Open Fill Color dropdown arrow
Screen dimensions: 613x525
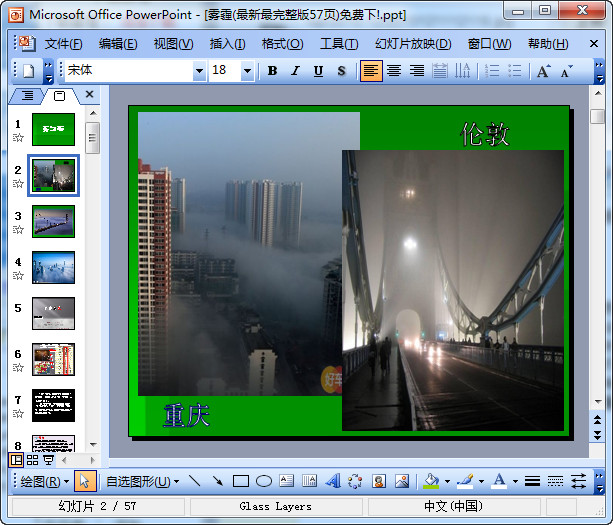(447, 482)
